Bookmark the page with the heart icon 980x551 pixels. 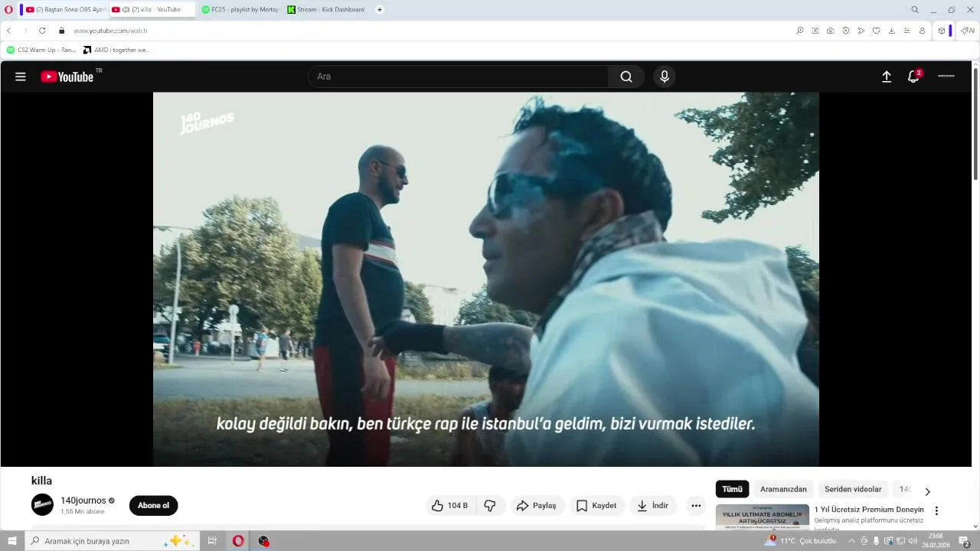tap(877, 31)
